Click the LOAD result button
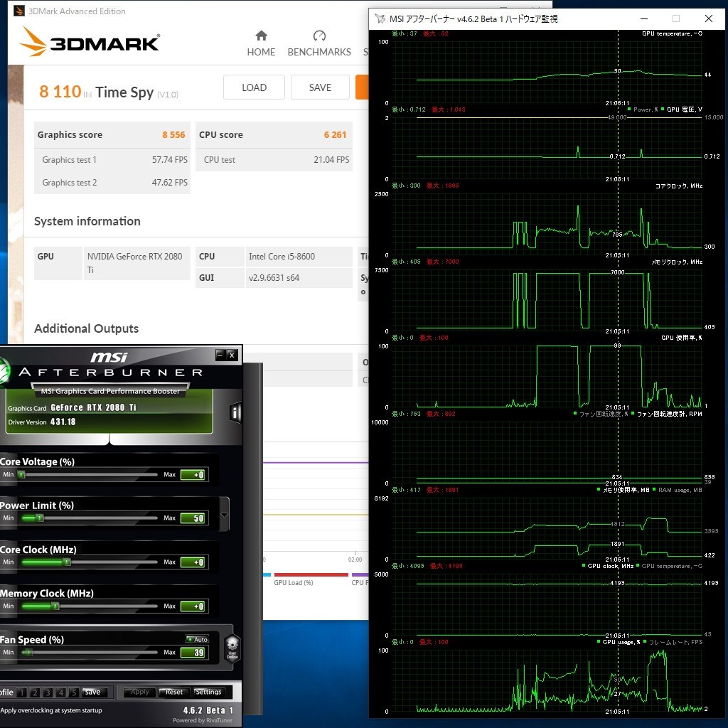 (x=254, y=87)
